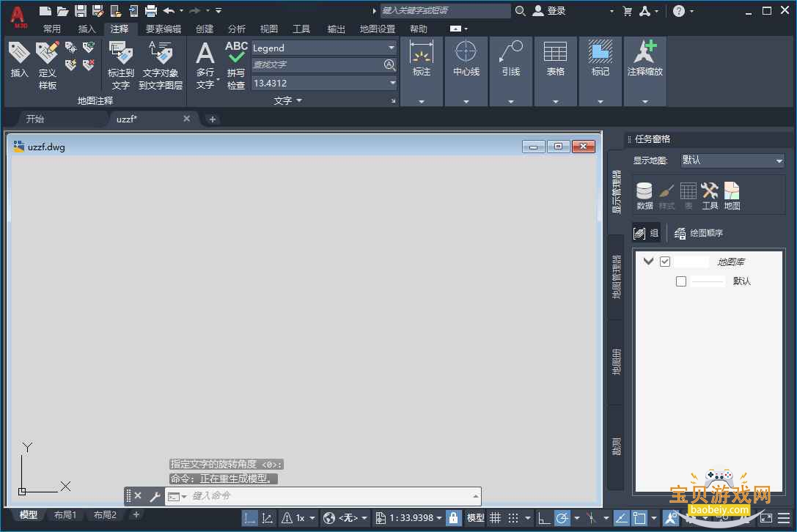The height and width of the screenshot is (532, 797).
Task: Select the 标注到文字 tool
Action: (120, 65)
